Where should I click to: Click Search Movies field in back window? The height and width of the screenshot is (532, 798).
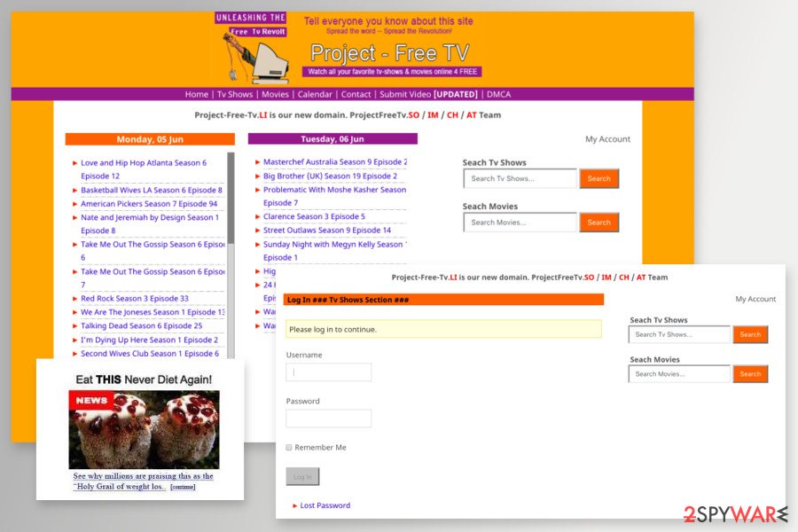coord(520,223)
